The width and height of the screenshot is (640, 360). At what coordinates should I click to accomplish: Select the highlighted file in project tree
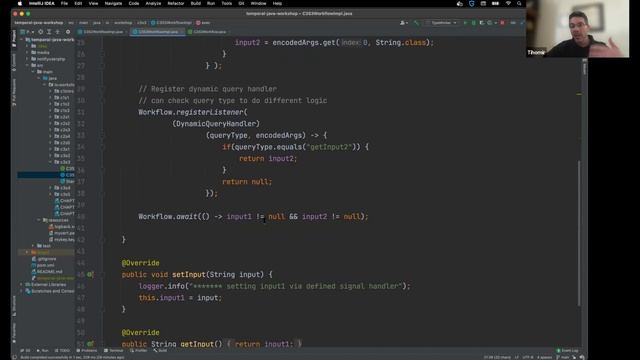[46, 175]
